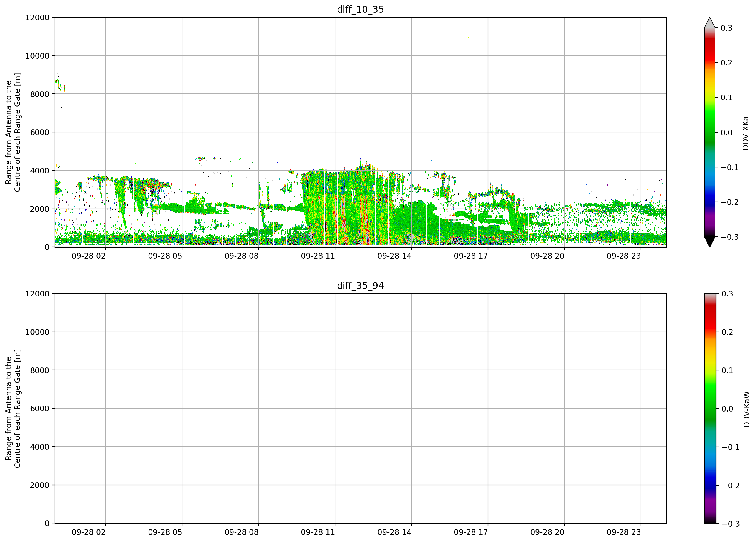Click the diff_10_35 plot title
This screenshot has width=756, height=542.
click(360, 9)
